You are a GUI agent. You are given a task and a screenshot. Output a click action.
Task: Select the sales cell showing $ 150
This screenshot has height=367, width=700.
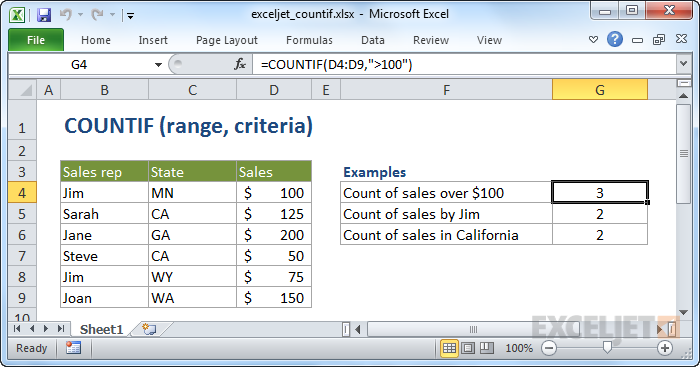pos(274,298)
